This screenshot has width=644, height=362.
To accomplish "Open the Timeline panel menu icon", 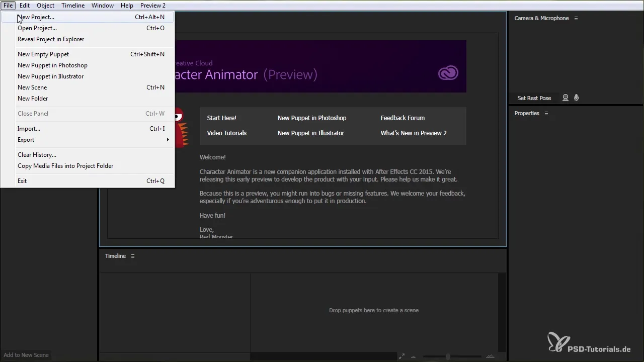I will click(133, 256).
